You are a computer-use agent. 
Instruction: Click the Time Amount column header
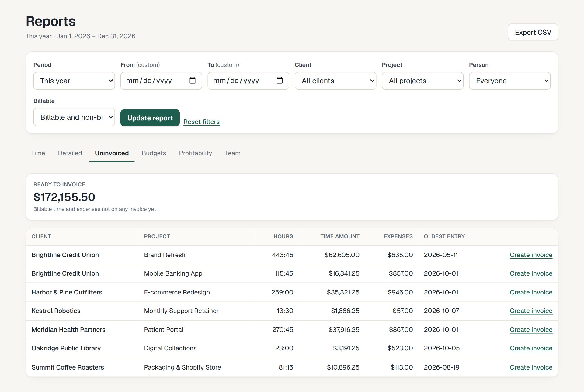[x=340, y=236]
